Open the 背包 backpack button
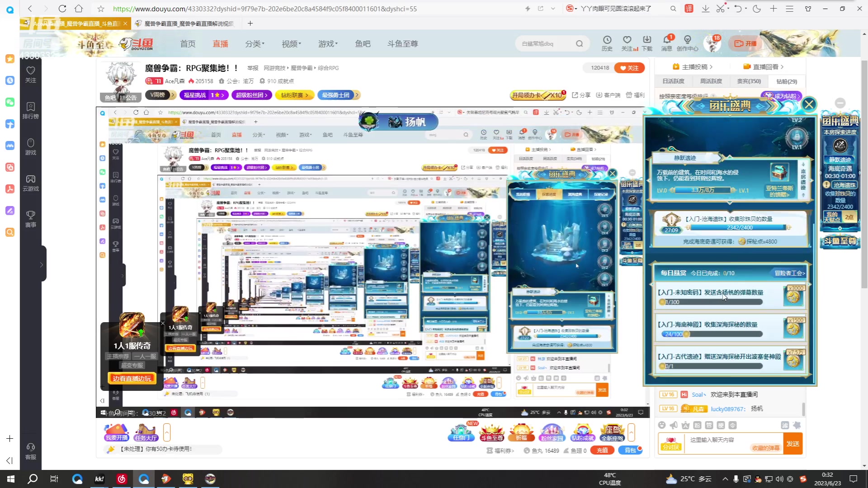The height and width of the screenshot is (488, 868). point(630,450)
